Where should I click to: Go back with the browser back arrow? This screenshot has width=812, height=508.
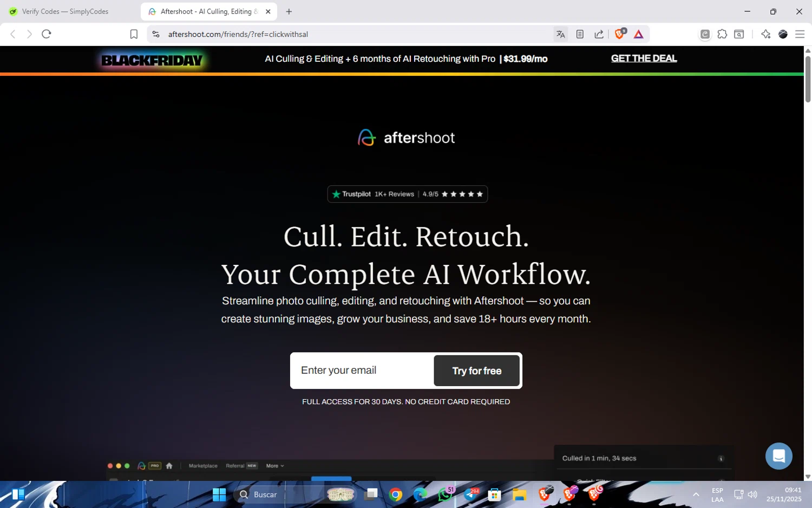(x=13, y=34)
